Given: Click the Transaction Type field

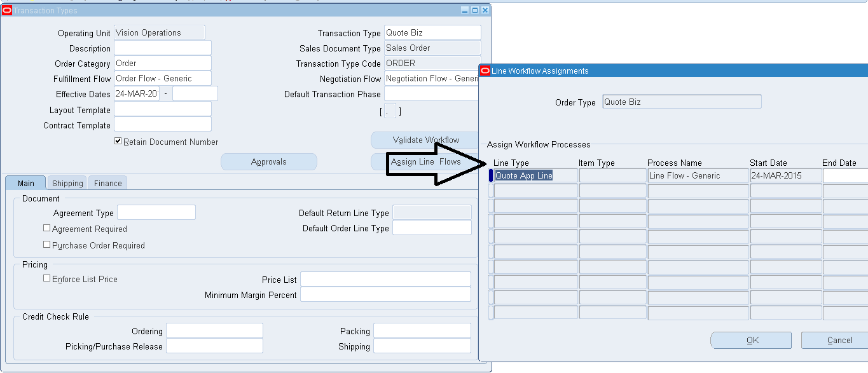Looking at the screenshot, I should [x=432, y=32].
